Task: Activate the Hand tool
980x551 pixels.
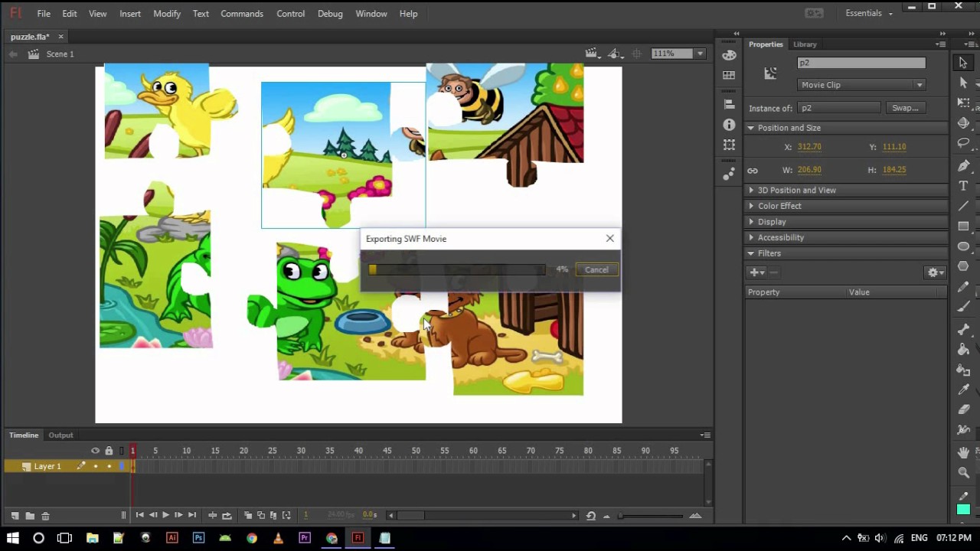Action: [963, 452]
